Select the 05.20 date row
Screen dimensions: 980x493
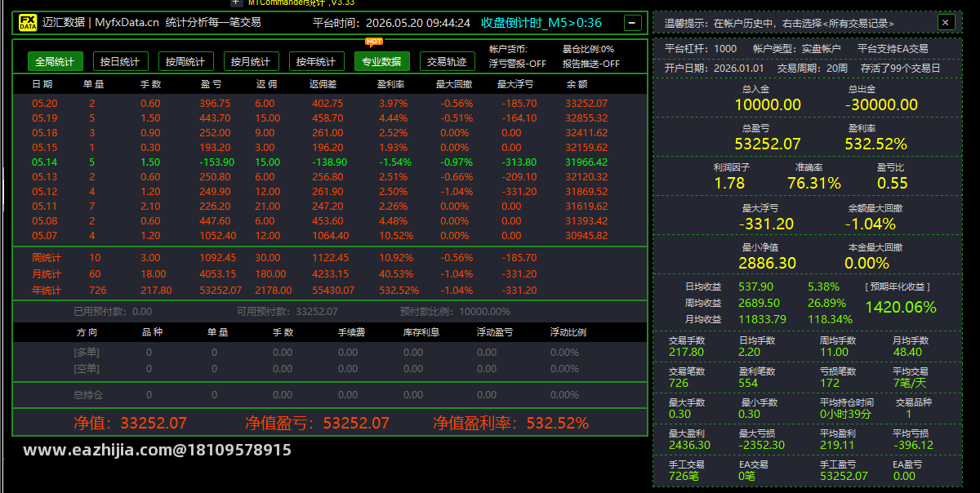(x=330, y=103)
